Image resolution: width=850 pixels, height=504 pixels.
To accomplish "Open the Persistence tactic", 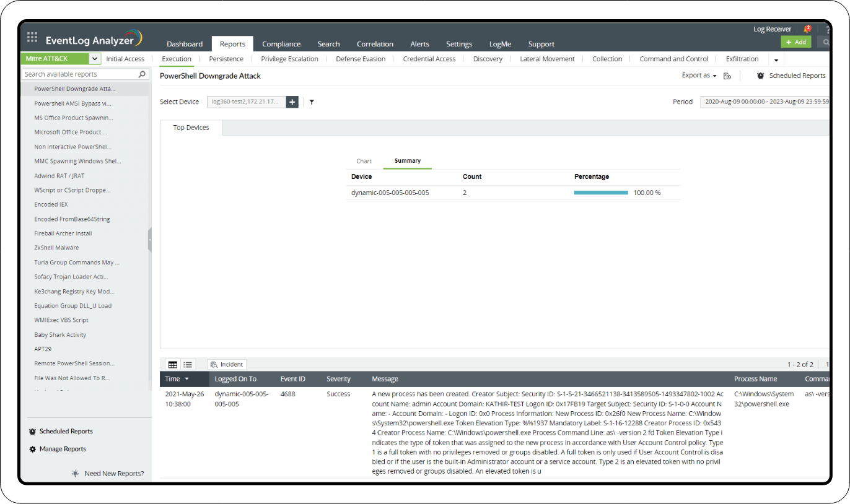I will click(x=226, y=59).
